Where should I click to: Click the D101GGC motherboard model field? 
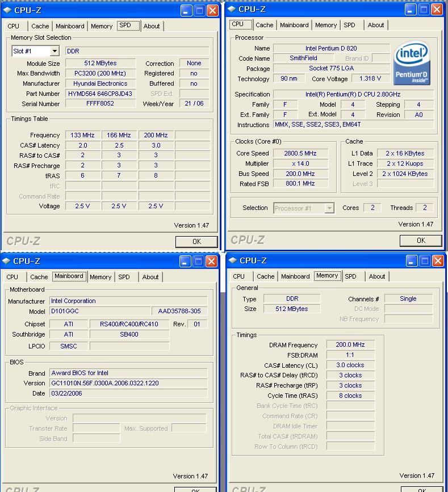coord(100,311)
